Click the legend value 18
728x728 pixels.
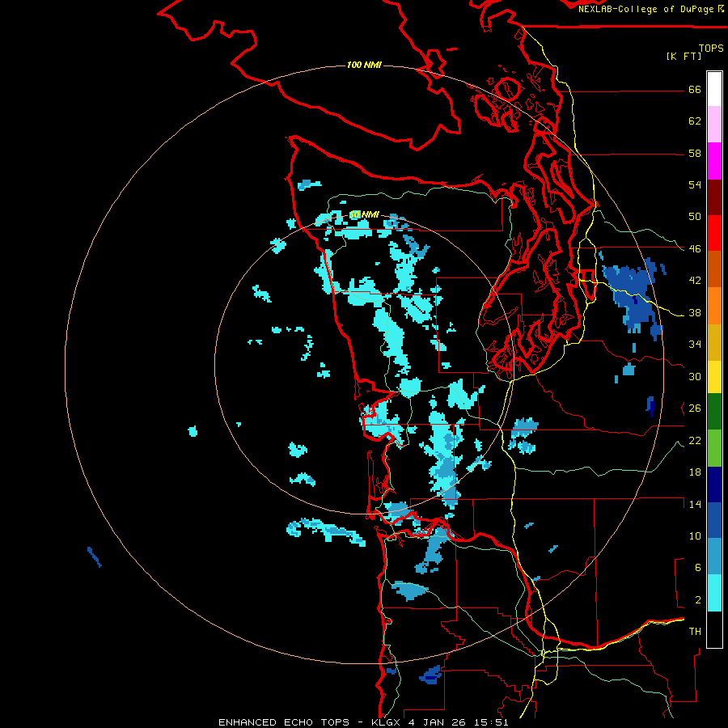tap(695, 472)
